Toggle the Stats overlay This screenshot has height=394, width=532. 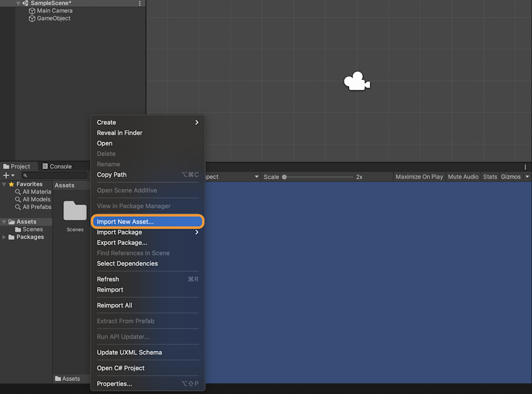pos(489,177)
